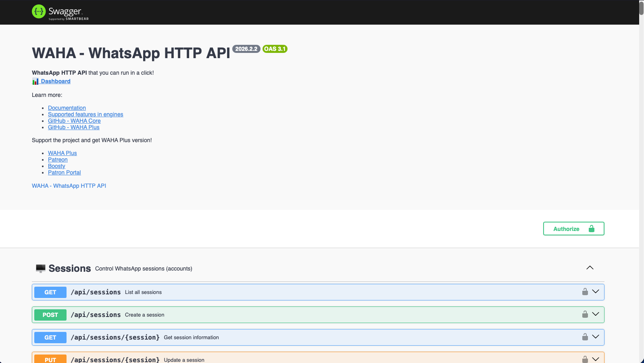This screenshot has height=363, width=644.
Task: Click the page vertical scrollbar thumb
Action: pos(641,8)
